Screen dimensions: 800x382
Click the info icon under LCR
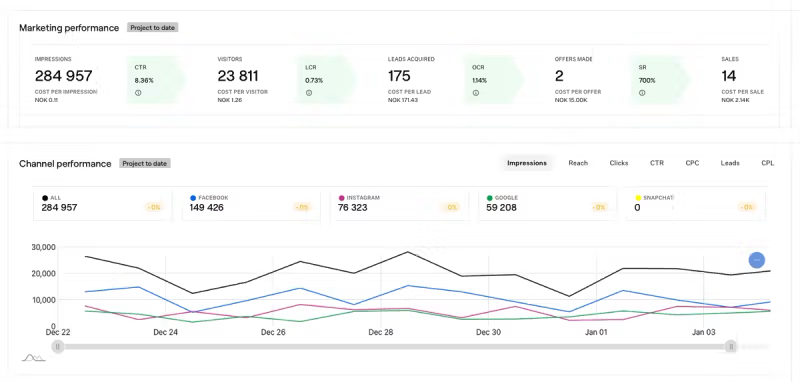(309, 93)
